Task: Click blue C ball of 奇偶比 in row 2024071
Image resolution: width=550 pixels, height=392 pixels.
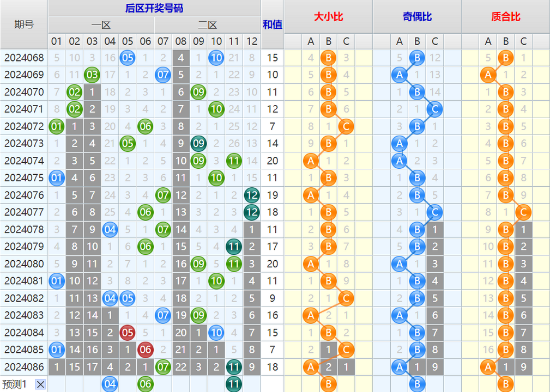Action: (434, 109)
